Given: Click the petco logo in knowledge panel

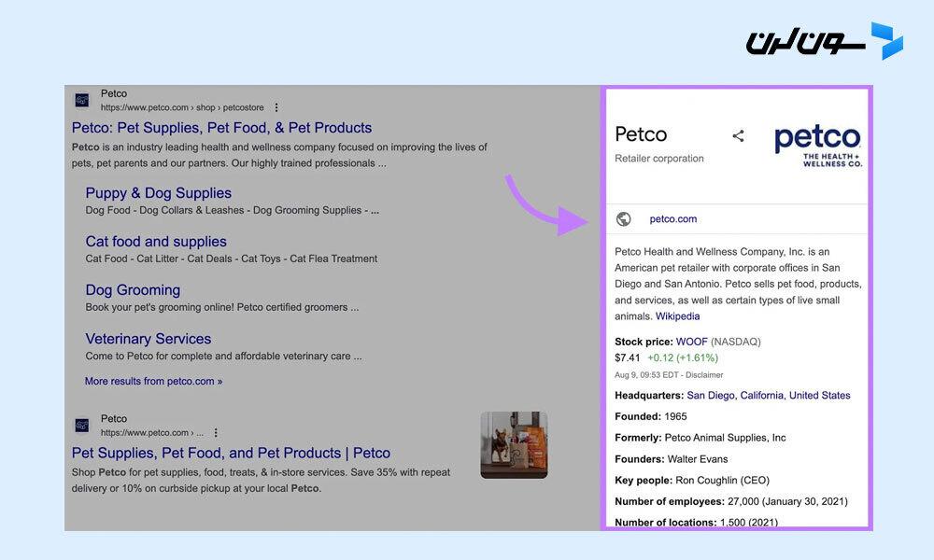Looking at the screenshot, I should (818, 146).
